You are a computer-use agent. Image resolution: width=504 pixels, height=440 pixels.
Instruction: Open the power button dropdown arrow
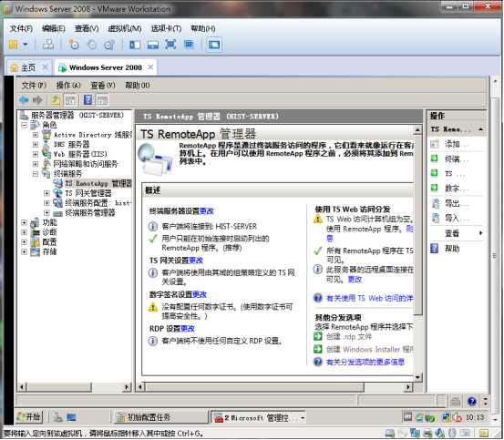pyautogui.click(x=26, y=45)
